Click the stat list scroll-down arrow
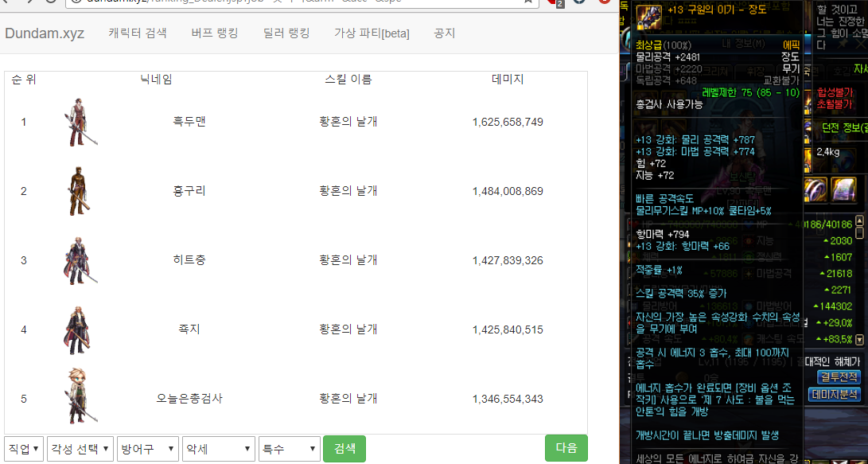The image size is (868, 464). tap(859, 339)
